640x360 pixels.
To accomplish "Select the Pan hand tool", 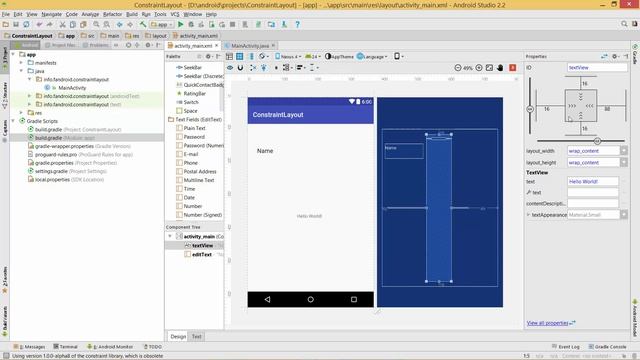I will 500,68.
